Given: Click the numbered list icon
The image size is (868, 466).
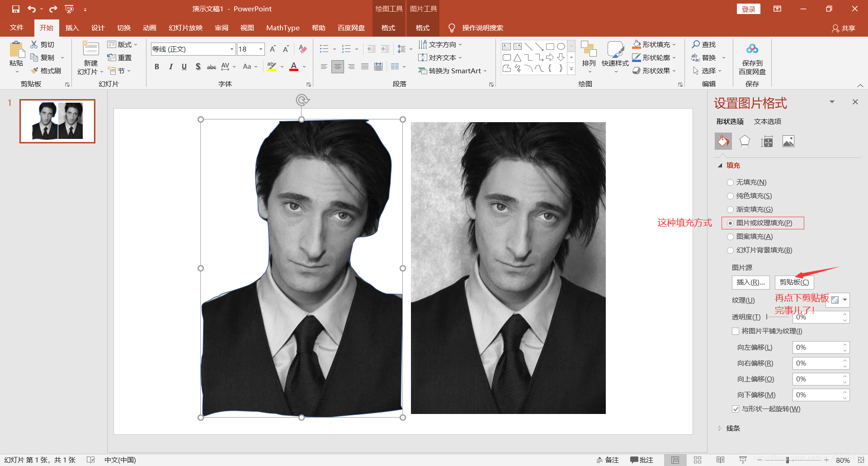Looking at the screenshot, I should click(347, 49).
